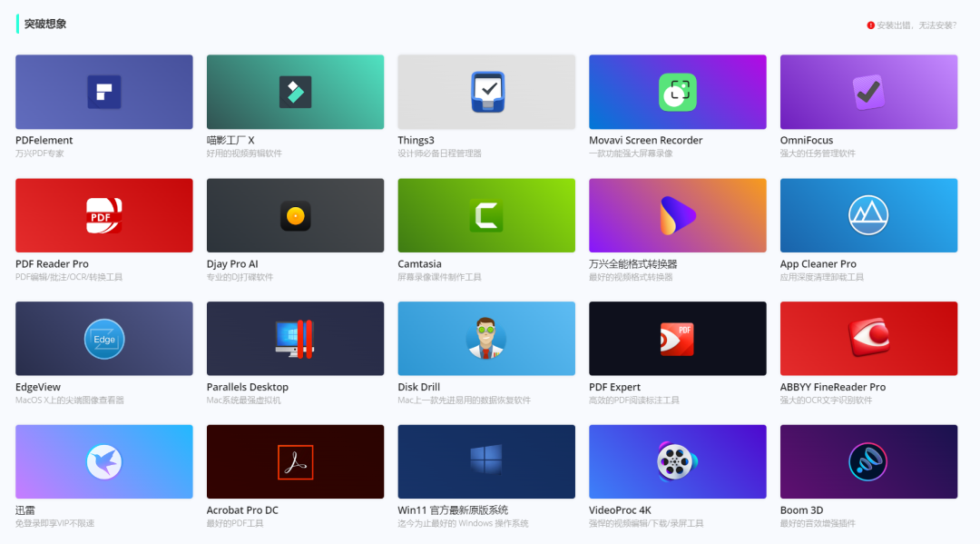Click the Boom 3D icon
Viewport: 980px width, 544px height.
868,462
